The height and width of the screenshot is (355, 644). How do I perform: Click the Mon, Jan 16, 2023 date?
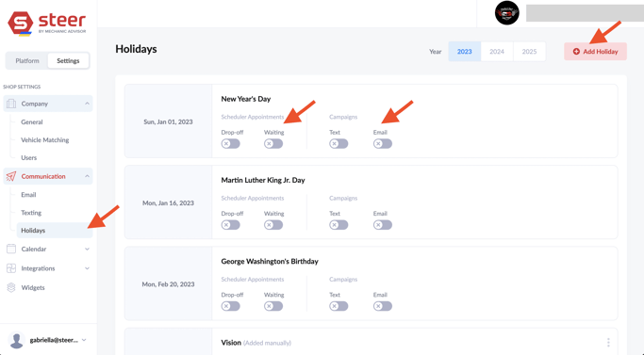(x=168, y=203)
